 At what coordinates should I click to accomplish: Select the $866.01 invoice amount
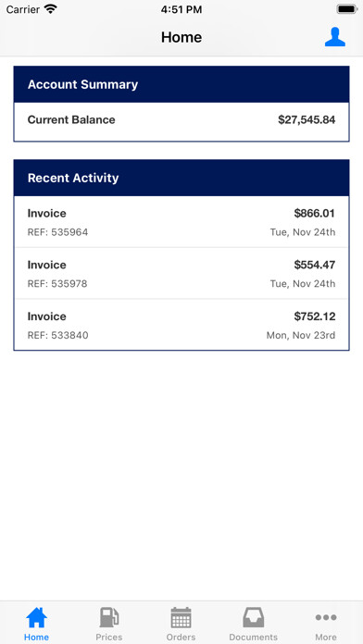(x=315, y=213)
